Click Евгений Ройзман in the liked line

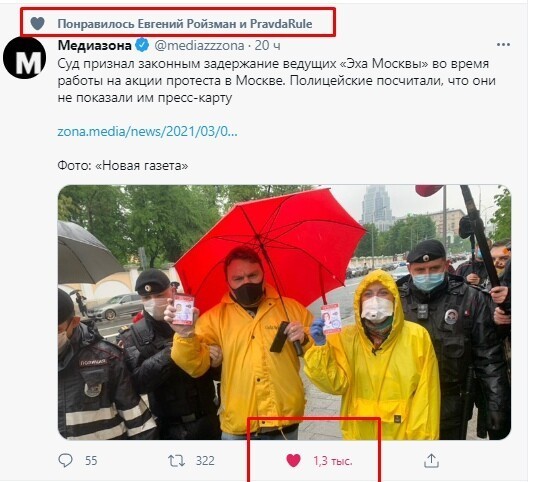click(187, 24)
